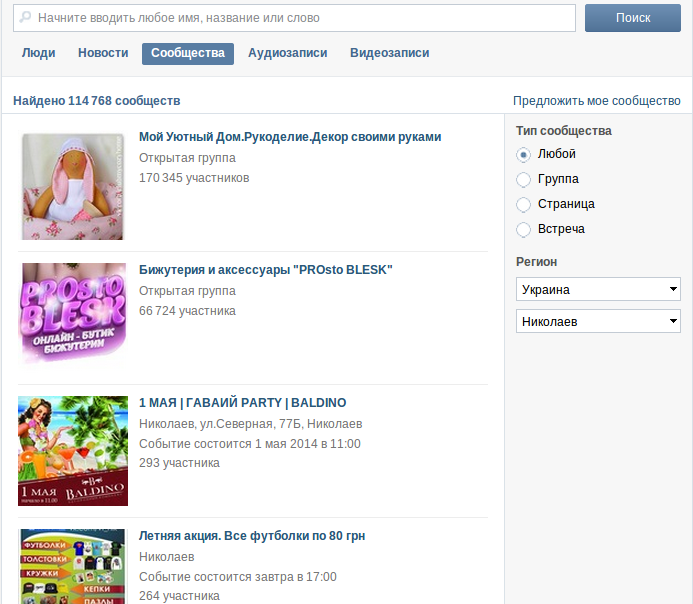Image resolution: width=693 pixels, height=604 pixels.
Task: Open the T-shirt promo event thumbnail
Action: point(73,566)
